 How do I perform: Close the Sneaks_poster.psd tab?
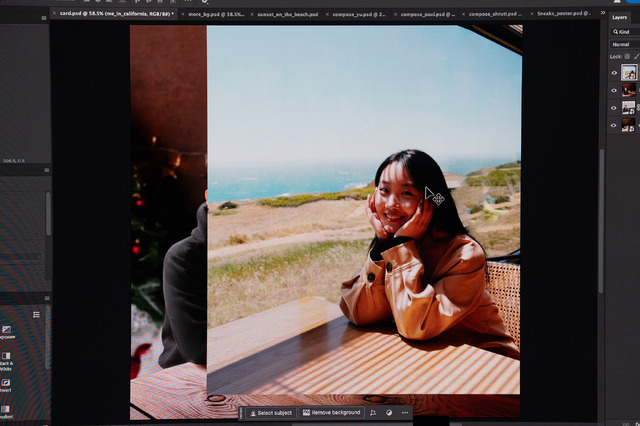click(x=531, y=13)
